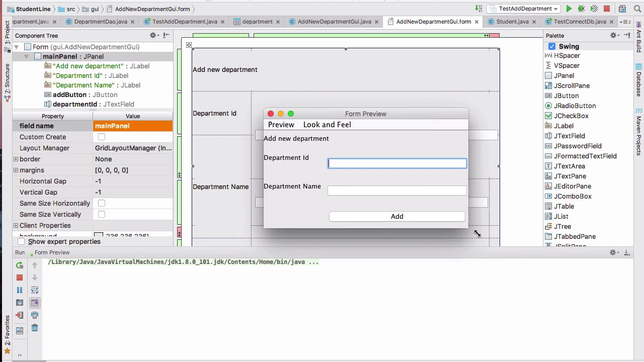
Task: Toggle scroll to end icon in the Run console
Action: [x=35, y=303]
